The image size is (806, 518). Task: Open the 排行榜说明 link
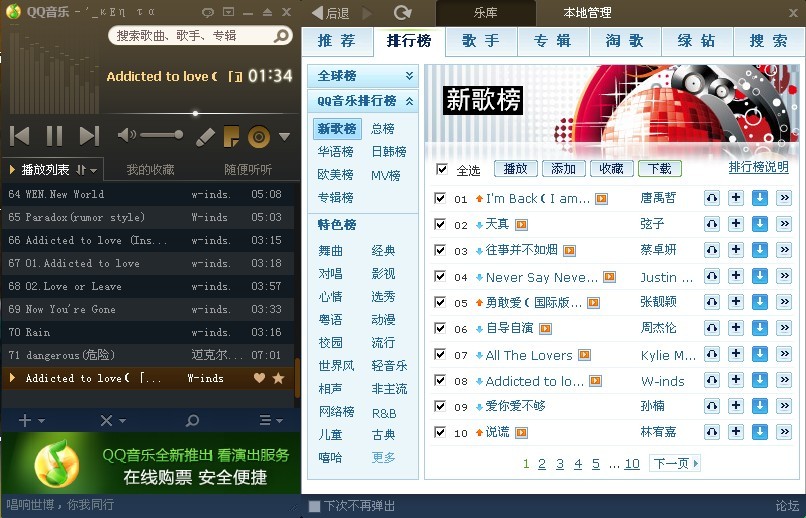759,167
